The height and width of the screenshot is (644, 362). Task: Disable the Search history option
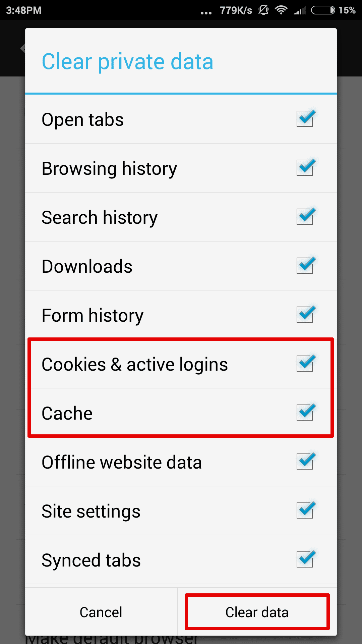point(305,217)
